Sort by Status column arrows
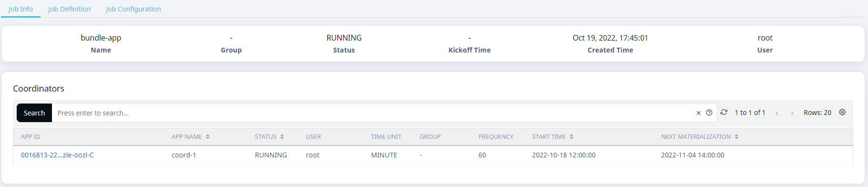This screenshot has width=868, height=187. click(x=282, y=137)
